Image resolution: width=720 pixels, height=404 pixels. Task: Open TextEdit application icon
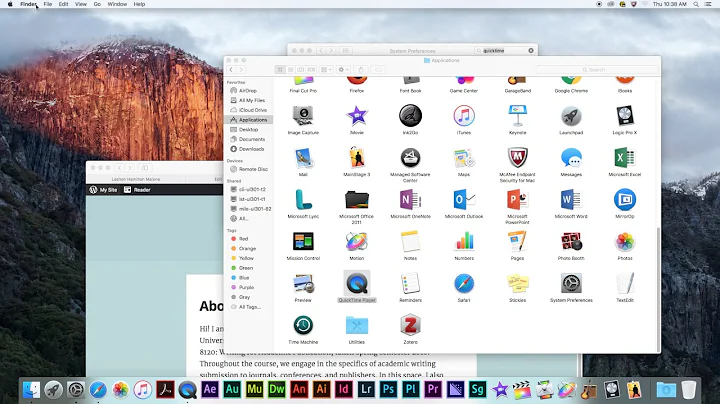click(625, 283)
